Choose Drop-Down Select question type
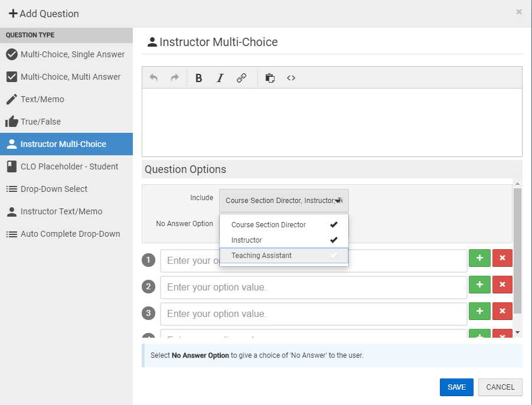 coord(66,189)
